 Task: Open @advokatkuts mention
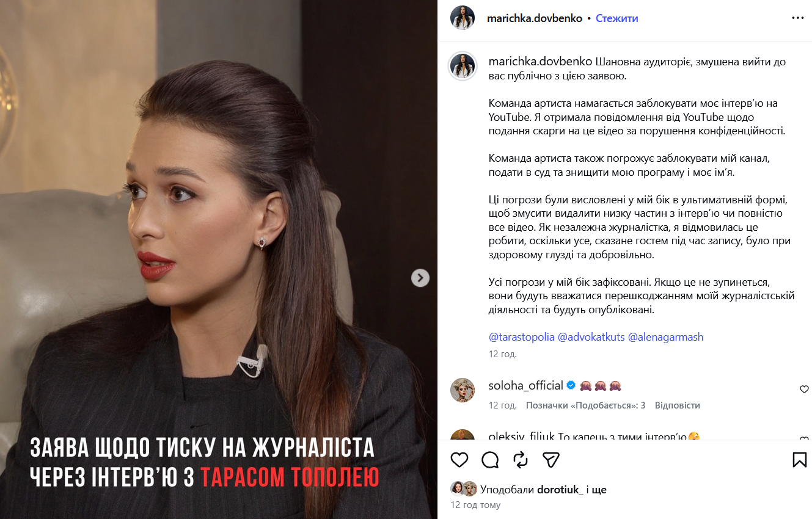click(591, 337)
